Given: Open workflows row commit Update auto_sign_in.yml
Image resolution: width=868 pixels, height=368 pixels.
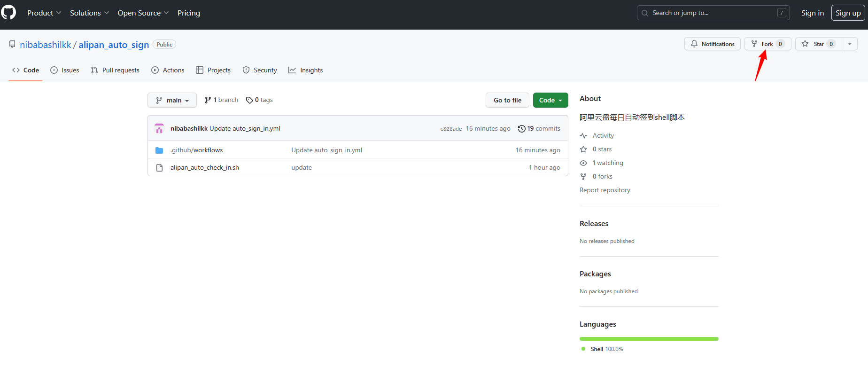Looking at the screenshot, I should (327, 150).
